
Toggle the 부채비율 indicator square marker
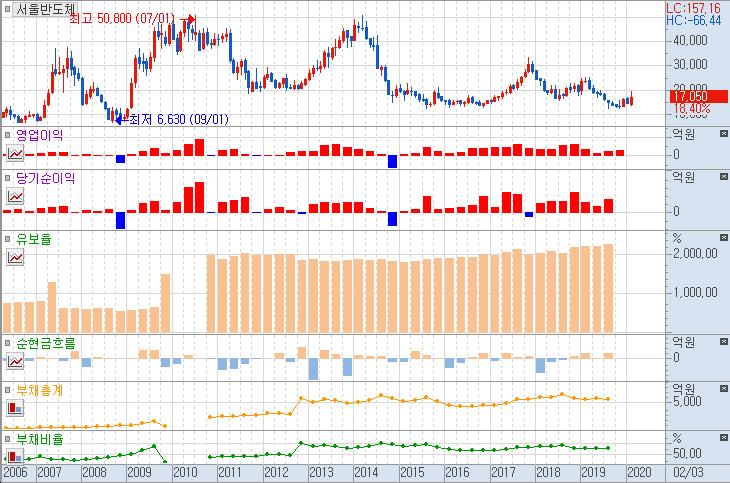click(x=7, y=439)
